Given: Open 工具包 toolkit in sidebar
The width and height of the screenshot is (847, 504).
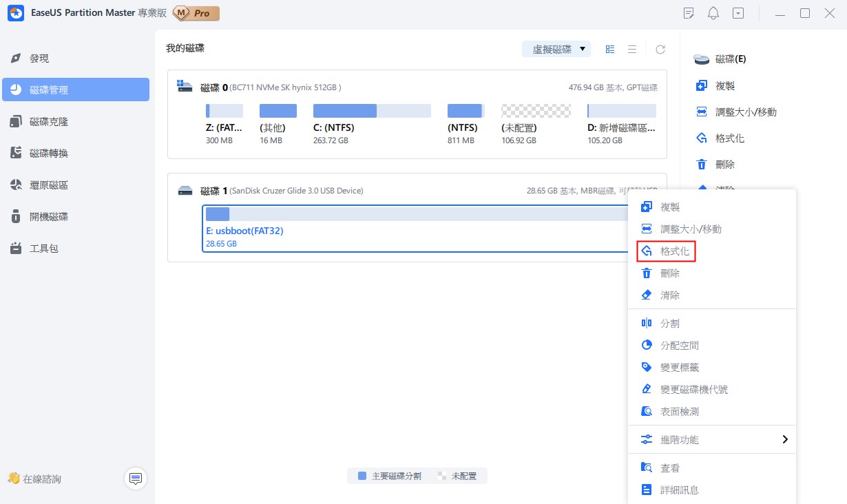Looking at the screenshot, I should pos(43,249).
